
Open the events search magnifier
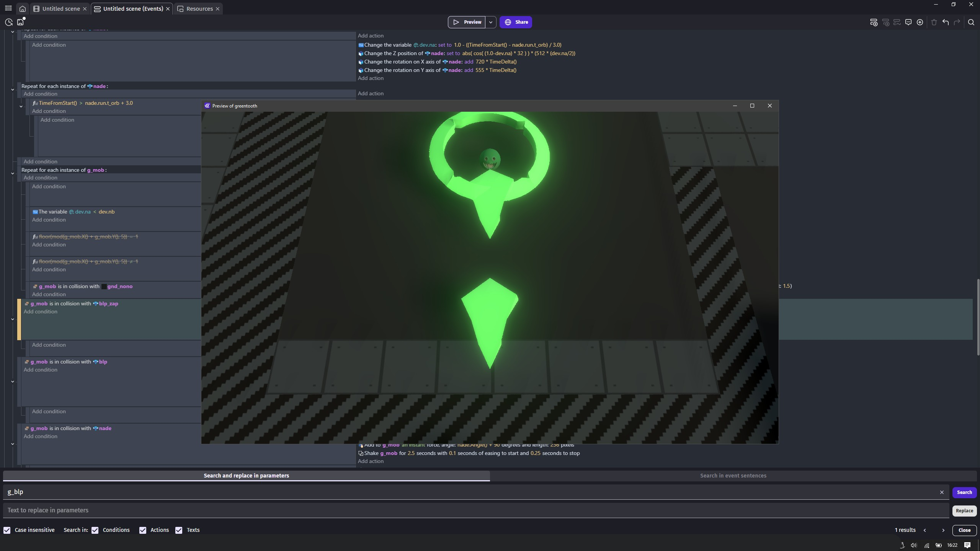(x=971, y=22)
